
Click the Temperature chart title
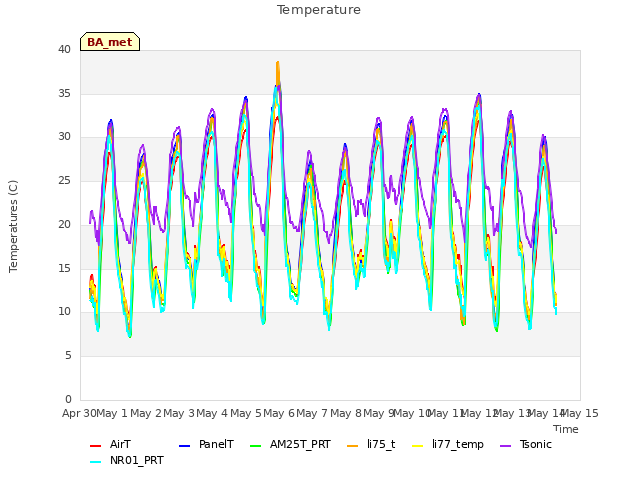point(319,10)
